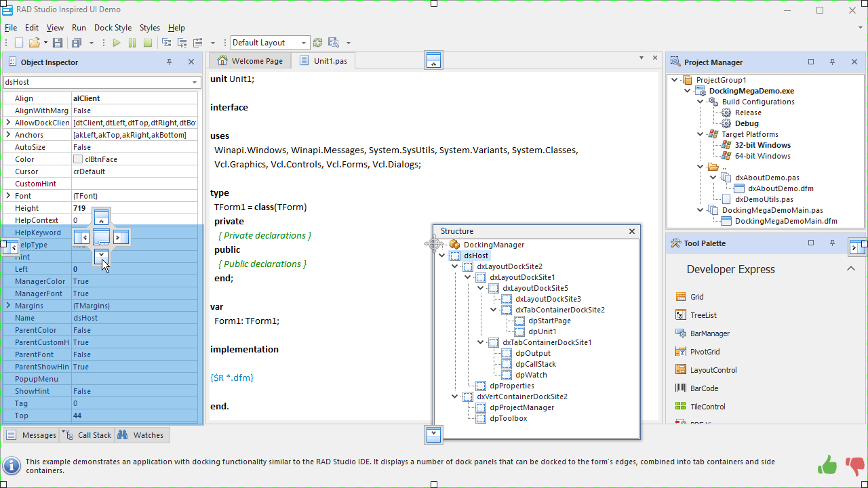Image resolution: width=868 pixels, height=488 pixels.
Task: Click the Pause toolbar icon
Action: [132, 43]
